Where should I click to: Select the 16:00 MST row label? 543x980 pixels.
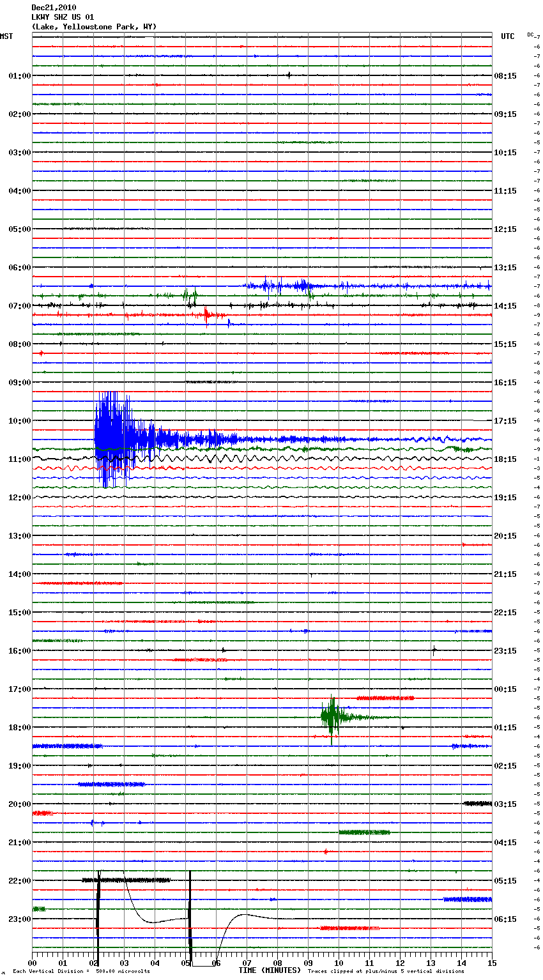(x=19, y=651)
